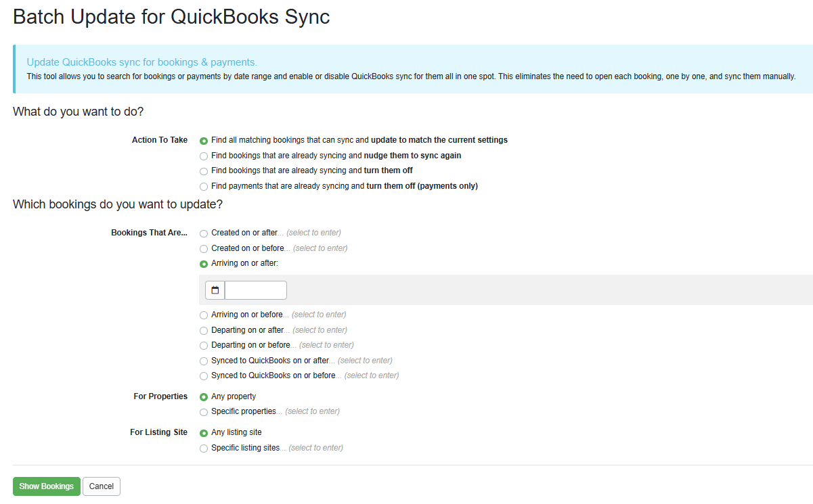Choose 'Created on or before' booking filter
The height and width of the screenshot is (504, 813).
[x=204, y=248]
